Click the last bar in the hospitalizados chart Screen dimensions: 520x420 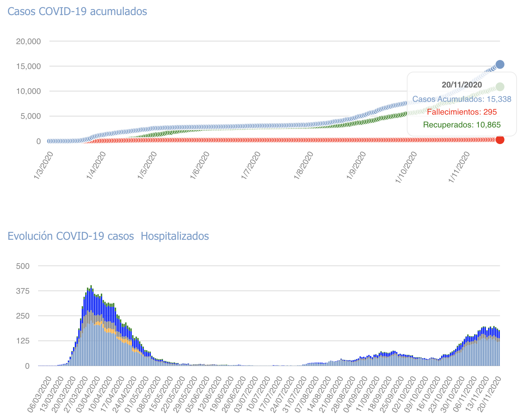499,349
